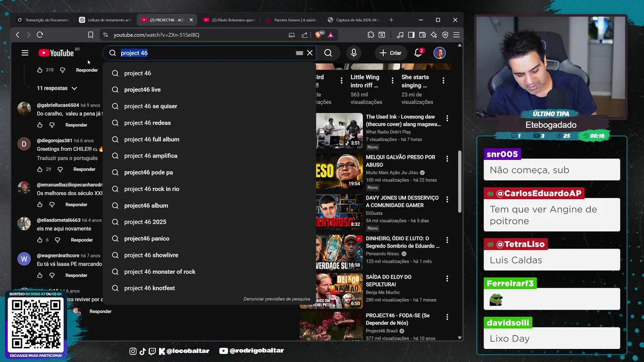Screen dimensions: 644x362
Task: Open the YouTube hamburger guide menu
Action: click(x=25, y=53)
